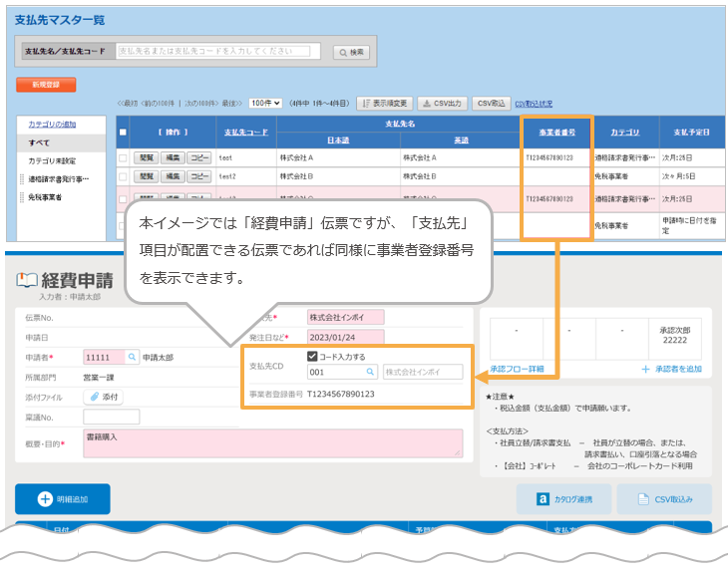
Task: Sort by 事業者番号 column header
Action: pyautogui.click(x=555, y=132)
